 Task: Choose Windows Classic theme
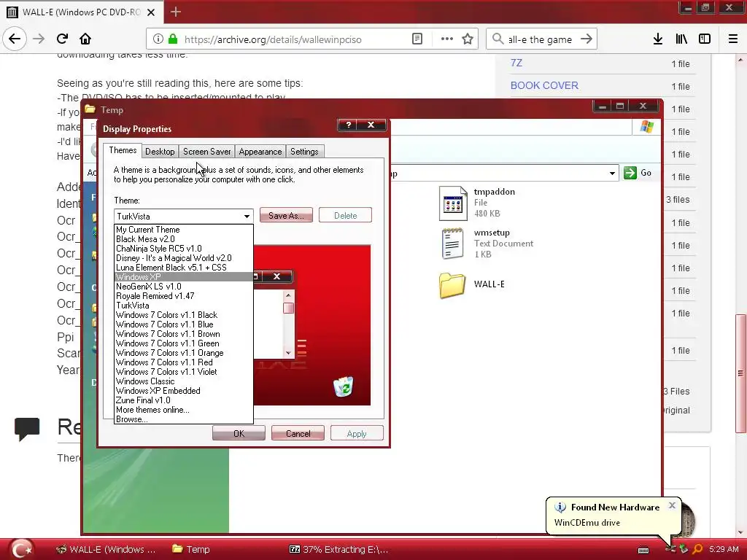(184, 381)
